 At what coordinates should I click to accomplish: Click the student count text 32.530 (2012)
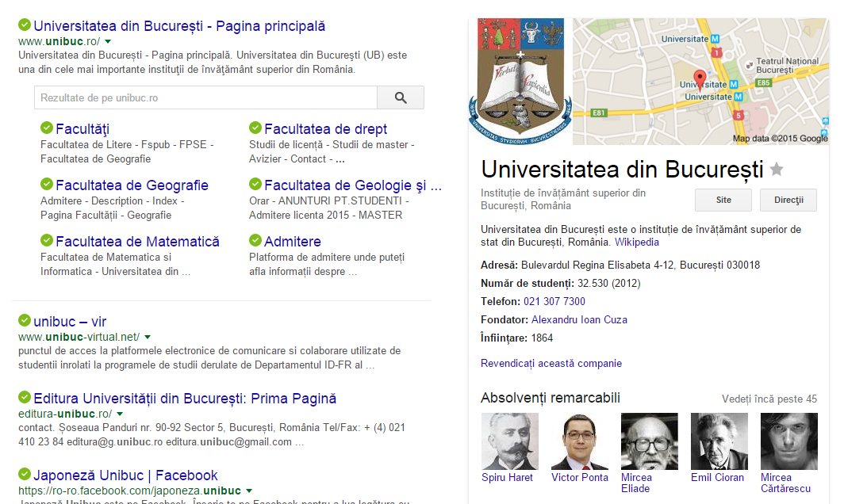coord(608,283)
